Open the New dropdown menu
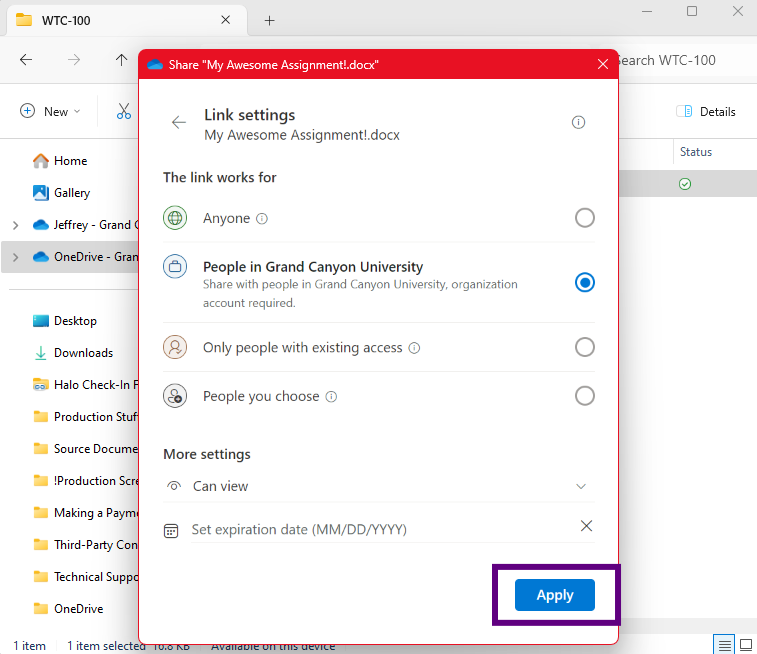This screenshot has height=654, width=757. (50, 111)
